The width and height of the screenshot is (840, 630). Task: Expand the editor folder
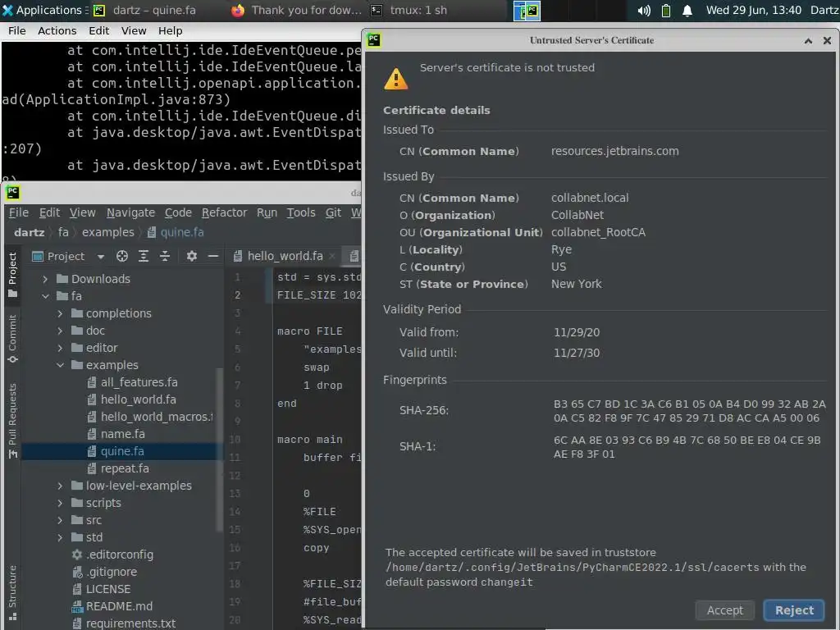pyautogui.click(x=60, y=348)
